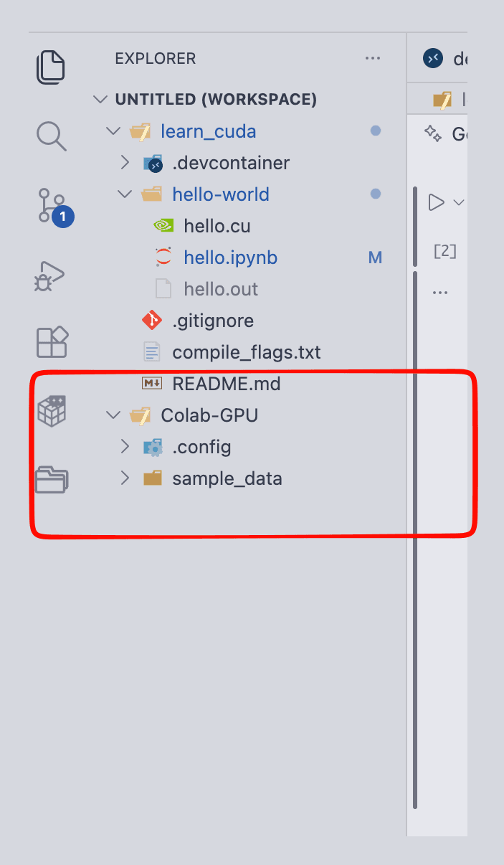Open hello.cu file
Image resolution: width=504 pixels, height=865 pixels.
click(x=217, y=226)
